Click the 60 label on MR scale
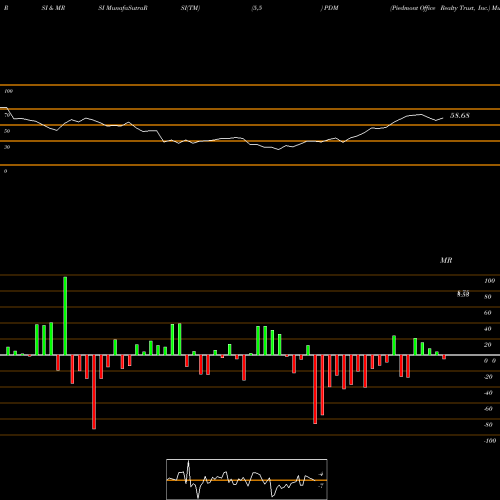The width and height of the screenshot is (500, 500). pos(488,313)
